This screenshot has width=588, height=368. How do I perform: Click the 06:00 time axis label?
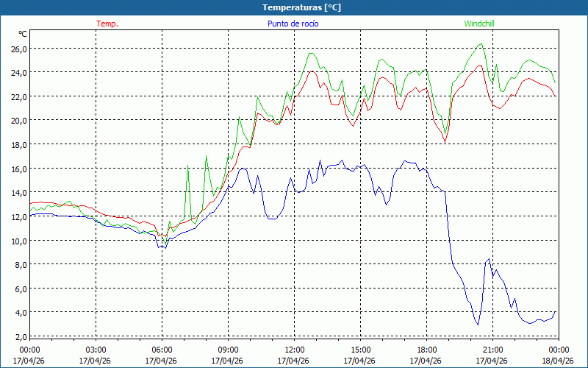coord(162,350)
